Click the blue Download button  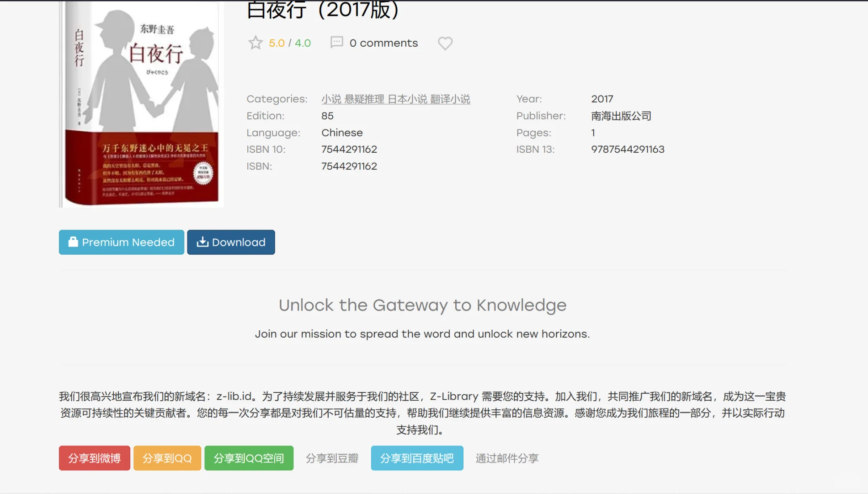coord(231,242)
